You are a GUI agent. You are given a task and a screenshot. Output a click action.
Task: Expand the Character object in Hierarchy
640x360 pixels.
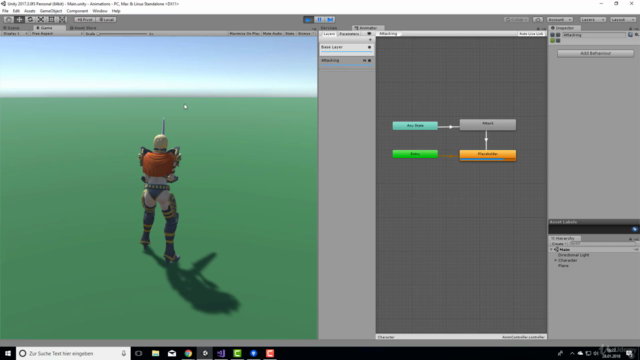(556, 260)
